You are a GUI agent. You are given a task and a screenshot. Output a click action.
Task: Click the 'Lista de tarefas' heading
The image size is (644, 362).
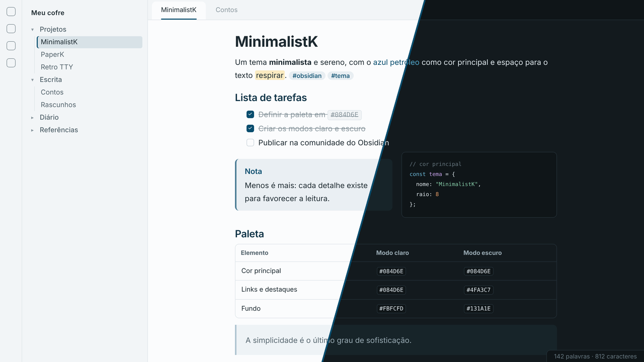click(271, 98)
